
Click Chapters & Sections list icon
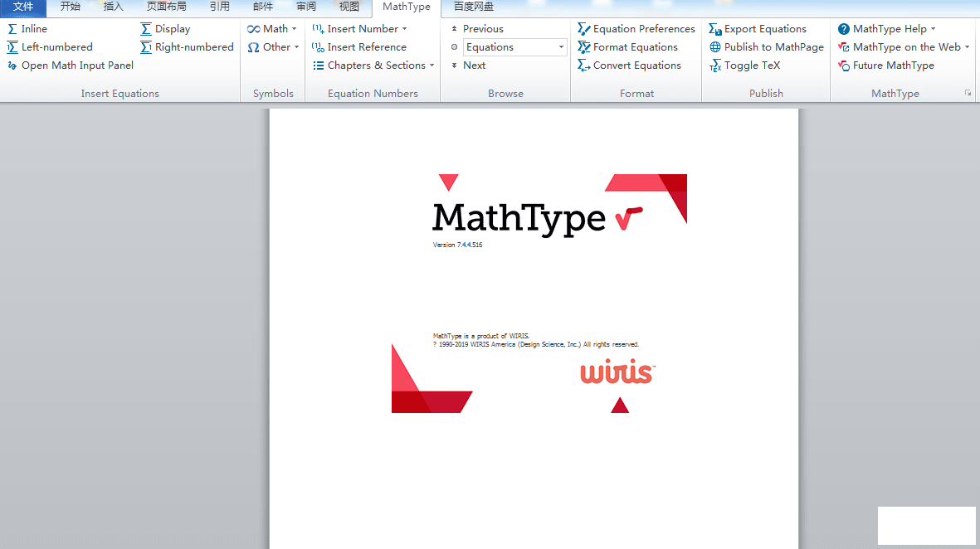318,66
